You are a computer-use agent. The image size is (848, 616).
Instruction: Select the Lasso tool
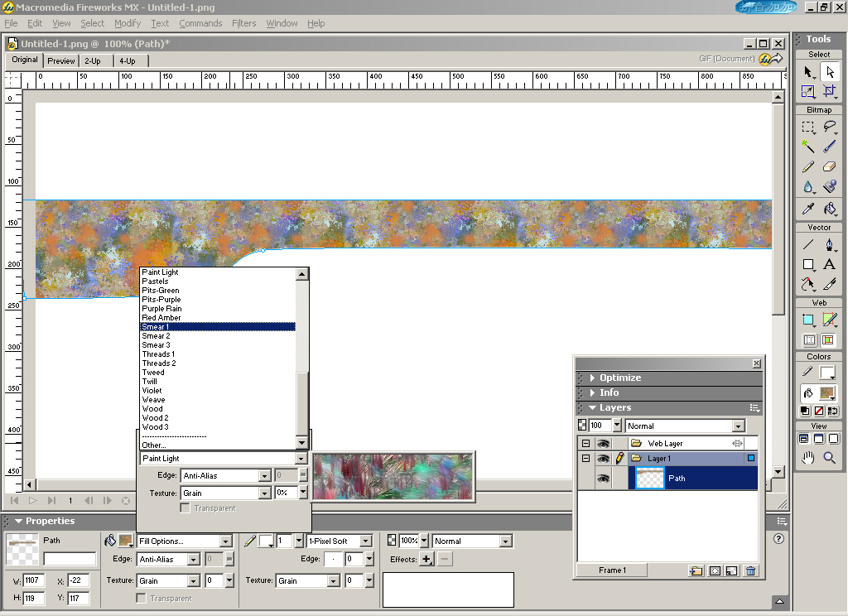830,128
